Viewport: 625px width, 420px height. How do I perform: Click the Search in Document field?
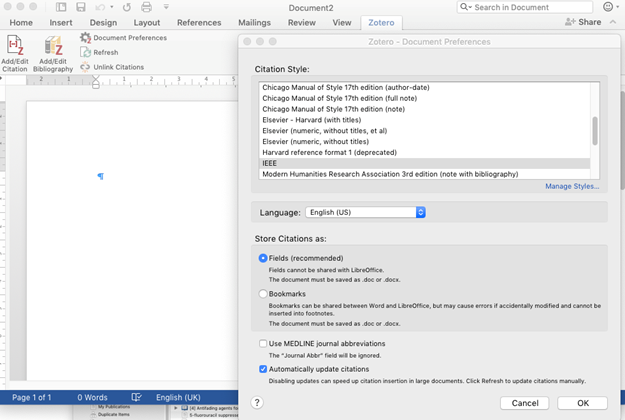[525, 7]
